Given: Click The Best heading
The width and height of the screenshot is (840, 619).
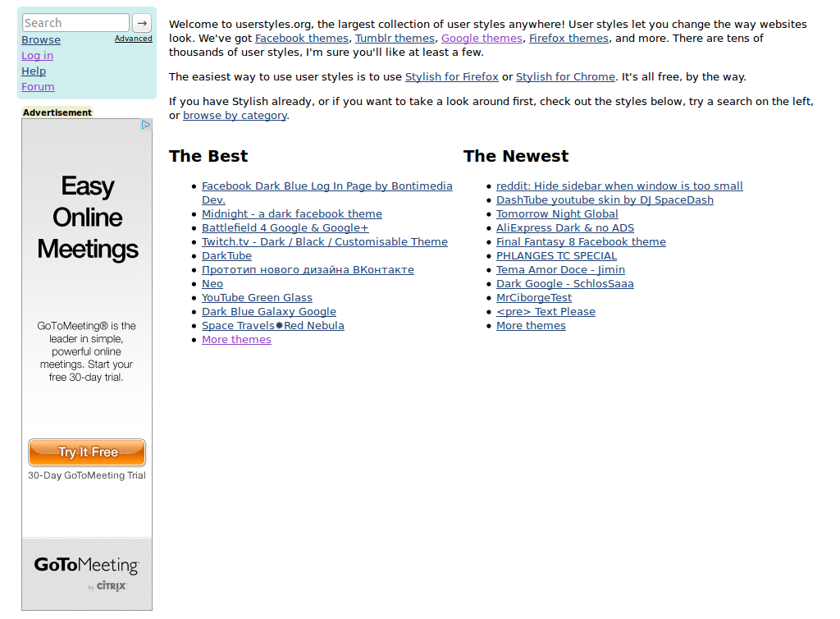Looking at the screenshot, I should click(x=208, y=156).
